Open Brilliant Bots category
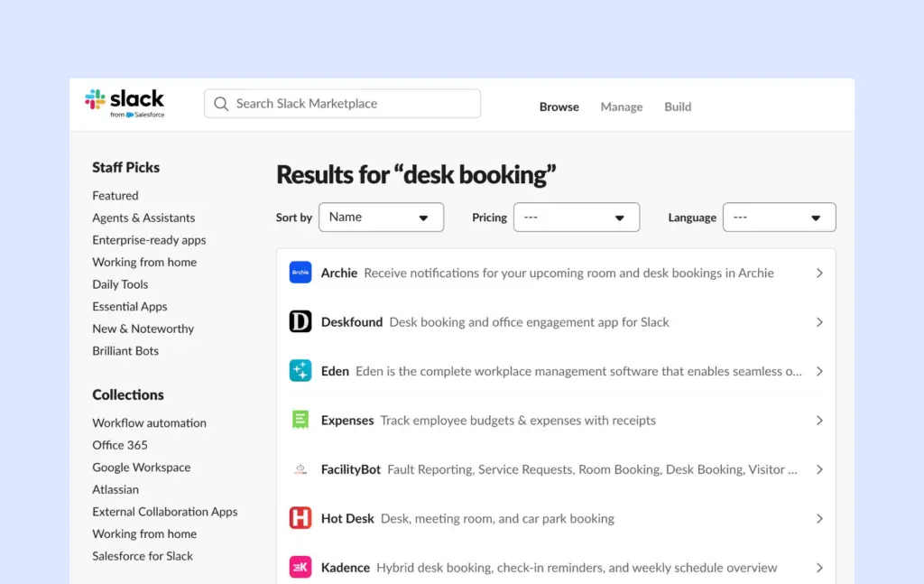The width and height of the screenshot is (924, 584). (x=125, y=350)
